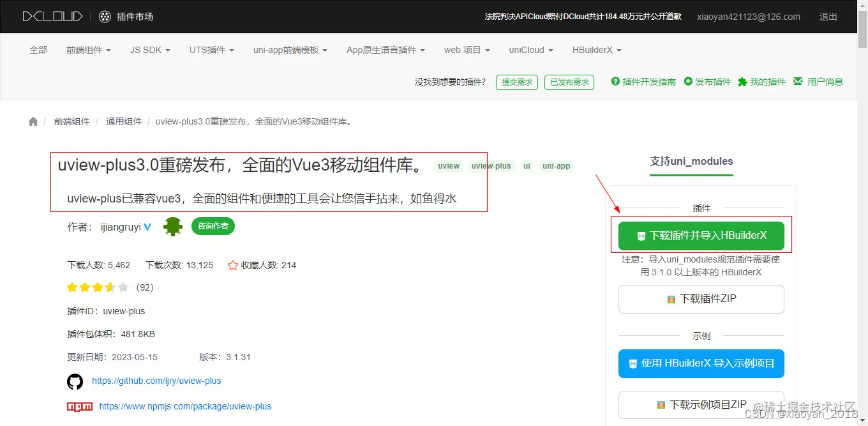Click the 插件ID: uview-plus text
Viewport: 868px width, 426px height.
point(106,311)
